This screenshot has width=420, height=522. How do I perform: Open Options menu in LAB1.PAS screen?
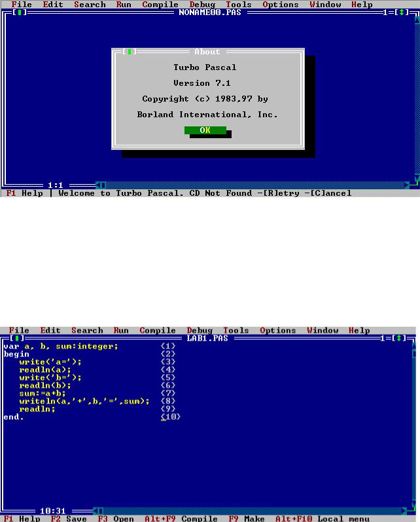278,330
